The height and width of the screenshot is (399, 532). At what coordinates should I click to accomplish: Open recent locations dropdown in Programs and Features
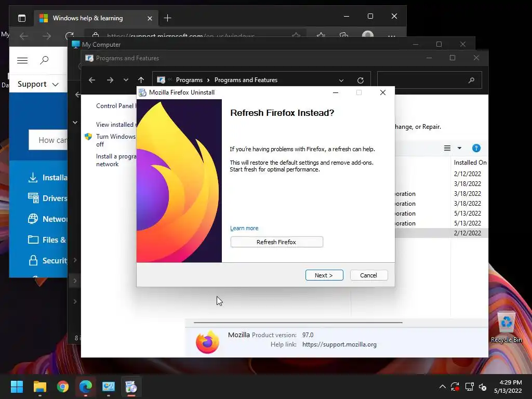[126, 80]
